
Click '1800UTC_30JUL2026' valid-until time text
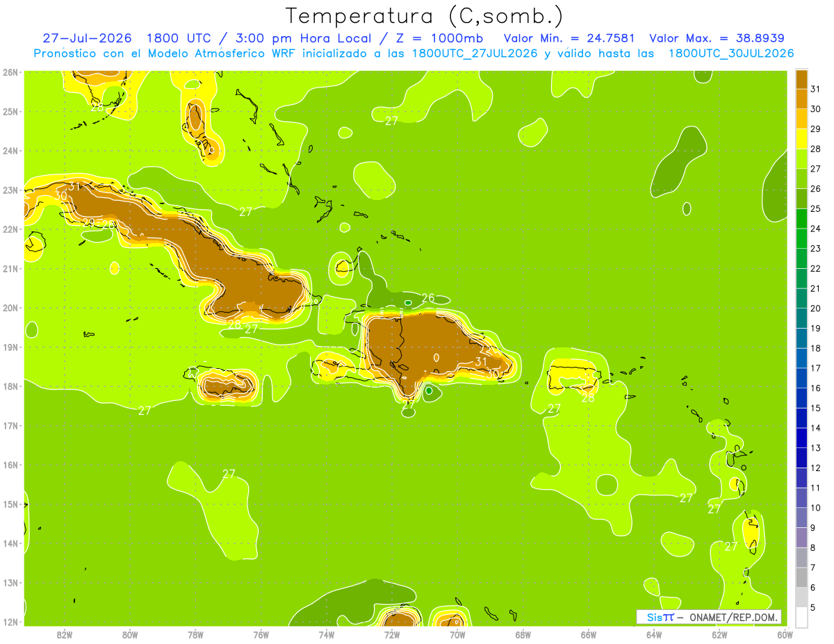(x=731, y=53)
